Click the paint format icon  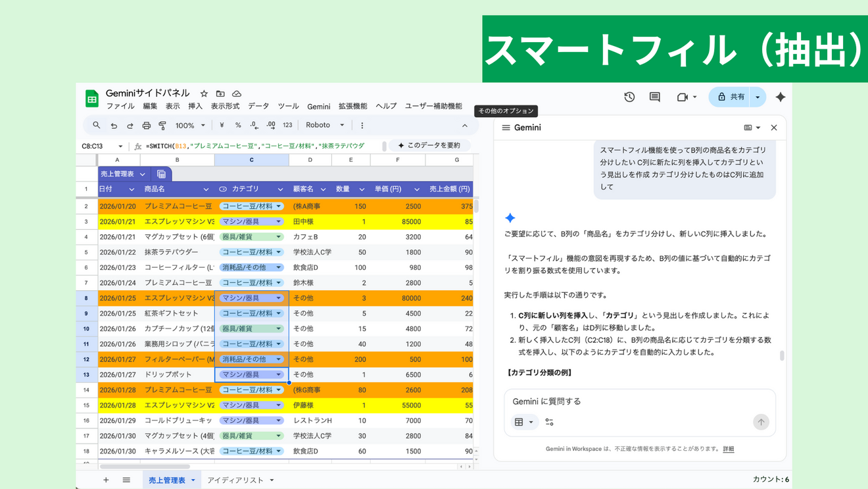click(162, 125)
